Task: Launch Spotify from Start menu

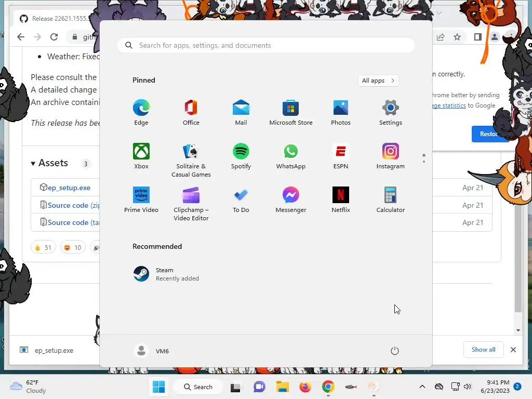Action: click(241, 156)
